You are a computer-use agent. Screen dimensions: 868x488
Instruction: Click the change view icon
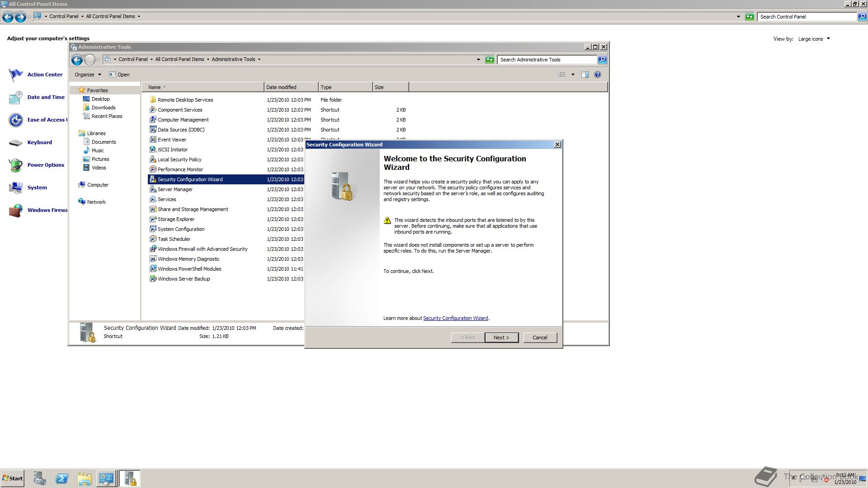pos(562,75)
